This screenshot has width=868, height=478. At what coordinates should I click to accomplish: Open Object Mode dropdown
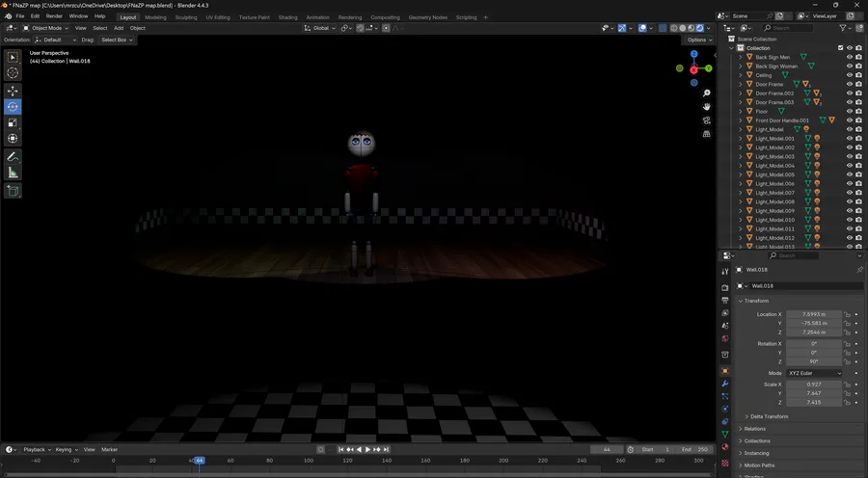coord(45,28)
